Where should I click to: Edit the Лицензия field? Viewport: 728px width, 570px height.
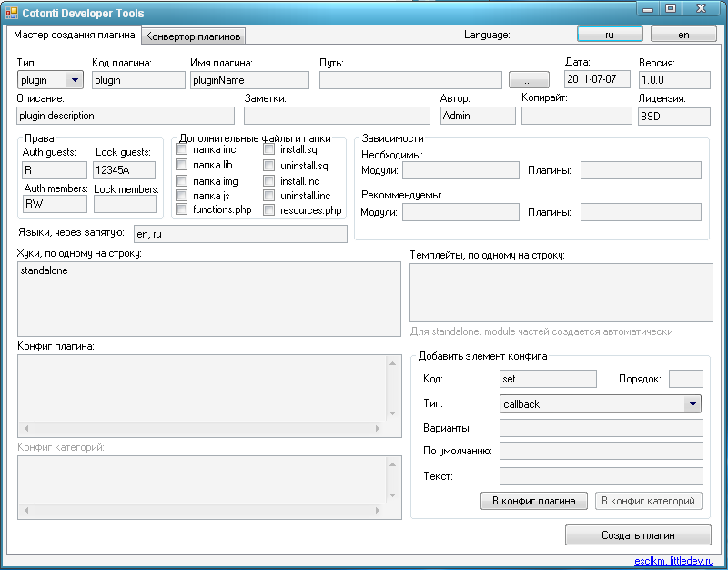[674, 117]
